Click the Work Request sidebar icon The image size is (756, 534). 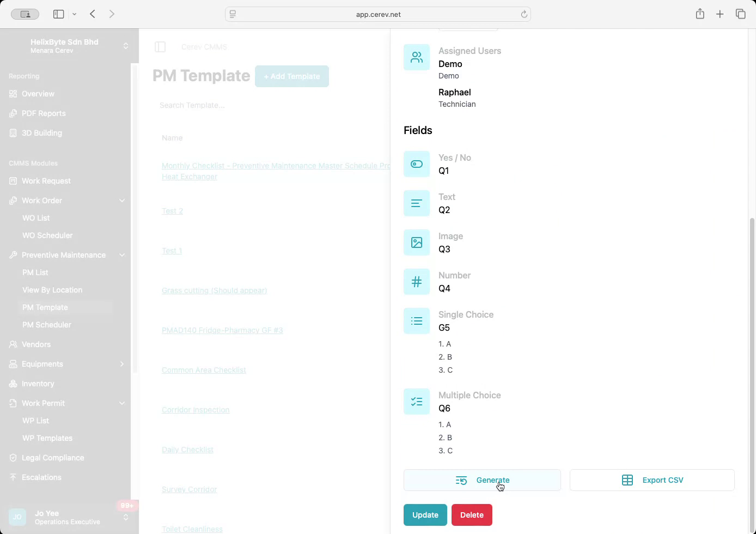coord(13,181)
